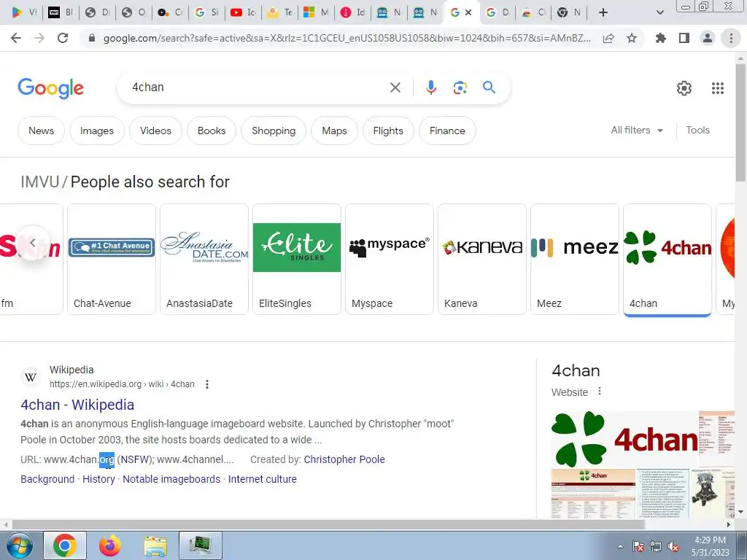Open the Action Center flag icon

tap(638, 547)
